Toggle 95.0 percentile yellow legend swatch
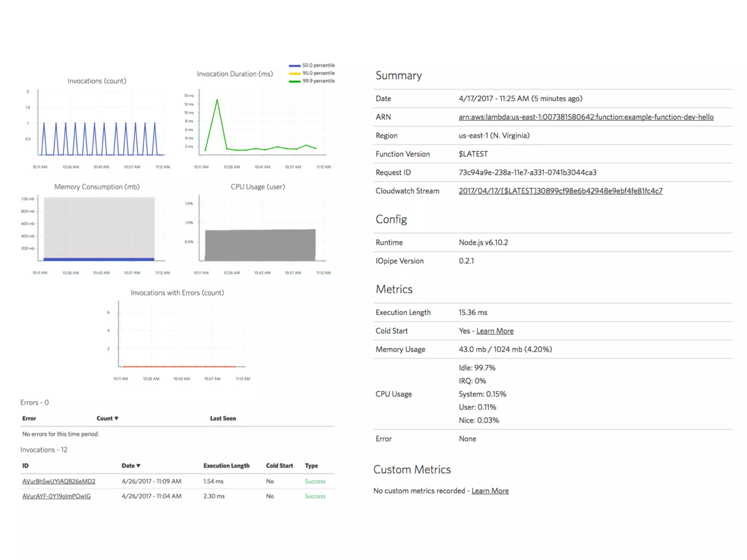This screenshot has width=747, height=560. [x=294, y=73]
